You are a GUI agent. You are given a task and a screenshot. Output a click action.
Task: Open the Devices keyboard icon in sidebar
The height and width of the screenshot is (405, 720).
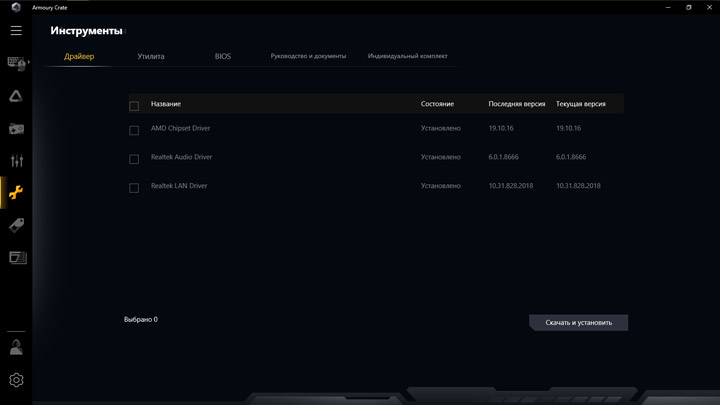[x=17, y=63]
